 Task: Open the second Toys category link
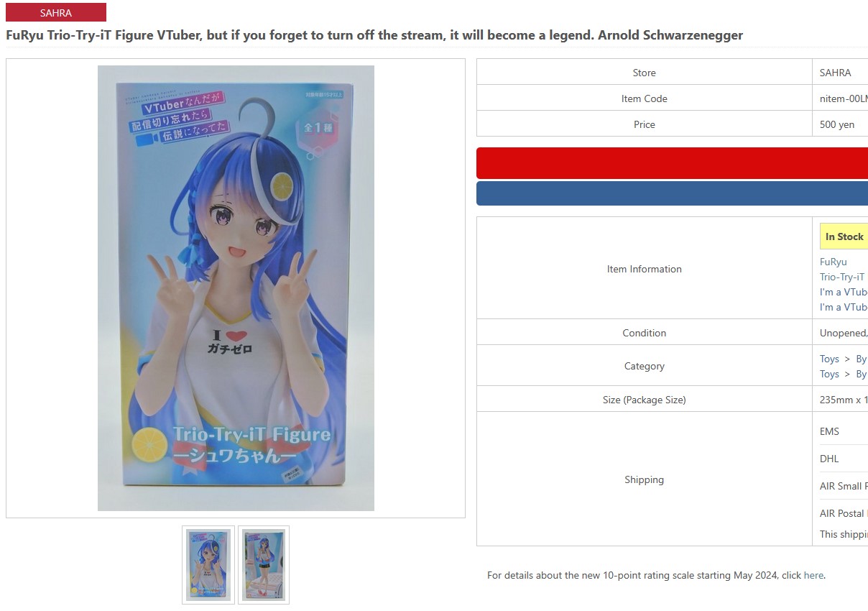[829, 374]
